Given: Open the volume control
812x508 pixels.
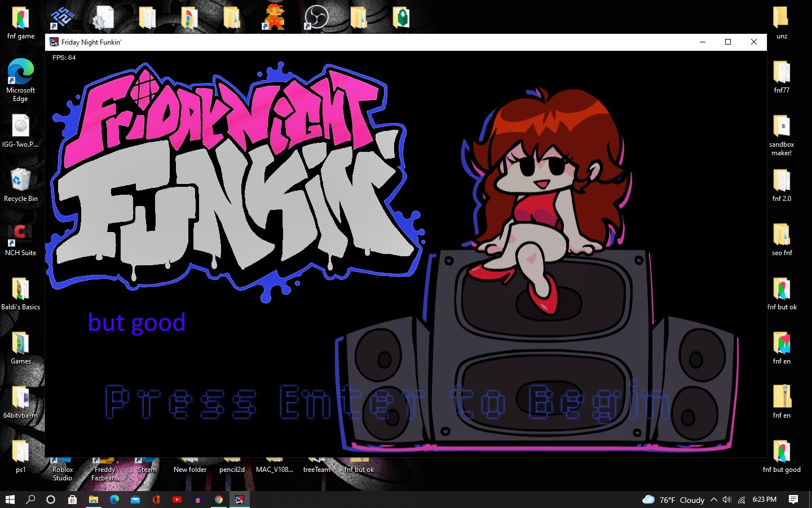Looking at the screenshot, I should [727, 500].
